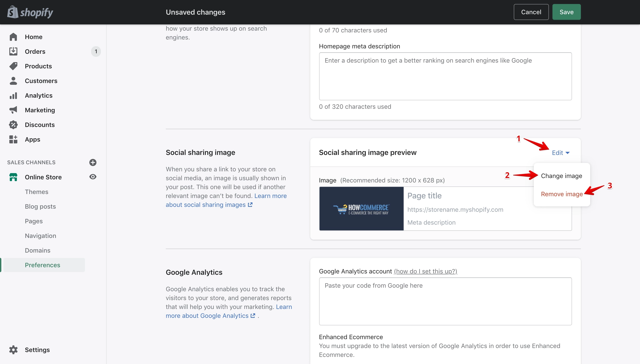Click the Unsaved changes label
Viewport: 640px width, 364px height.
(x=195, y=12)
